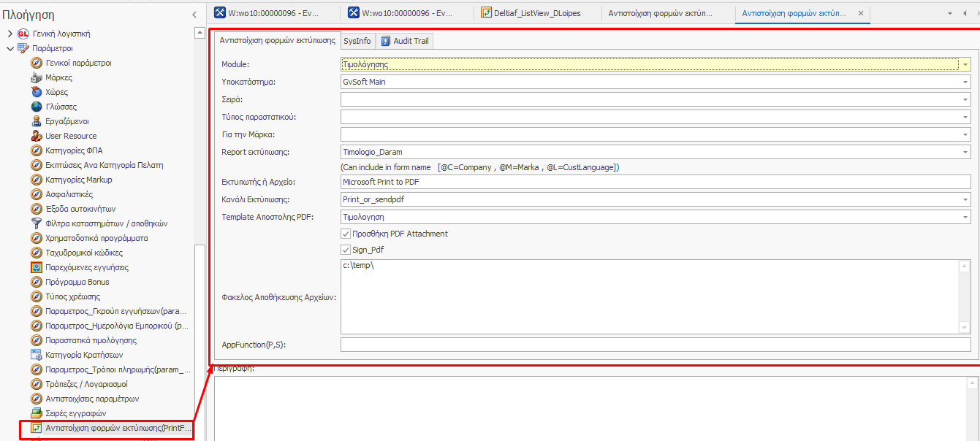This screenshot has width=980, height=441.
Task: Click the Σειρές εγγραφών icon
Action: (37, 413)
